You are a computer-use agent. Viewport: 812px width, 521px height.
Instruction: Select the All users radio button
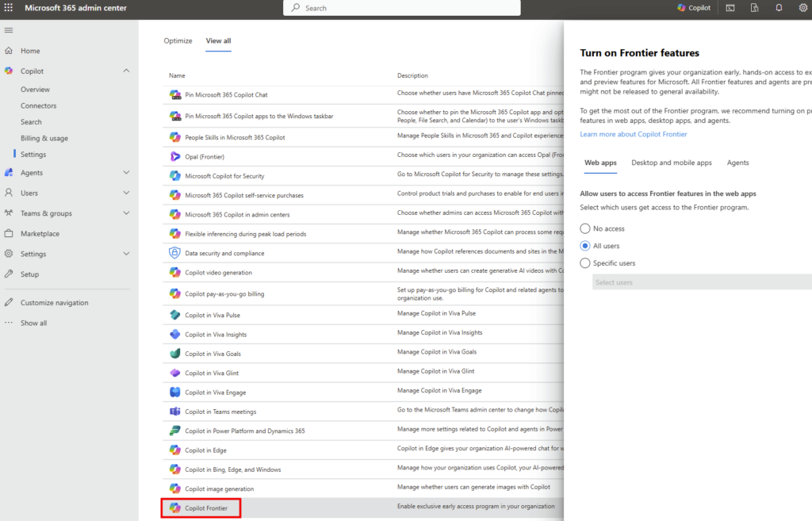pos(585,246)
